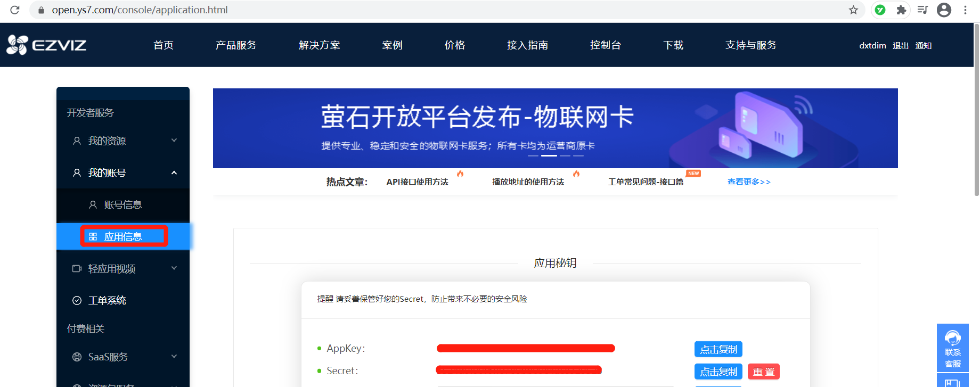
Task: Bookmark this page with the star icon
Action: (853, 10)
